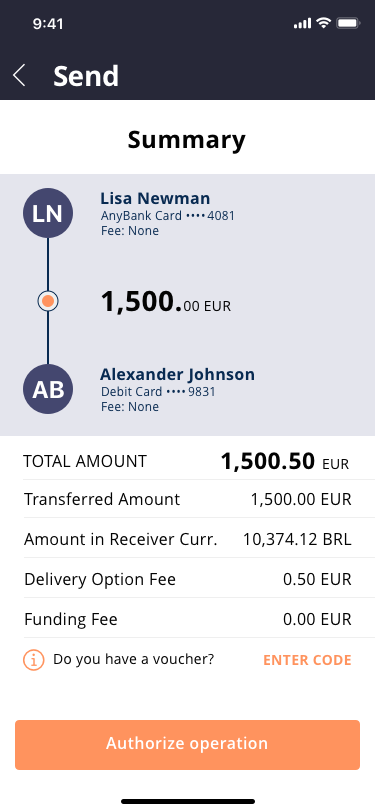Click the Transferred Amount row
The image size is (375, 812).
188,499
